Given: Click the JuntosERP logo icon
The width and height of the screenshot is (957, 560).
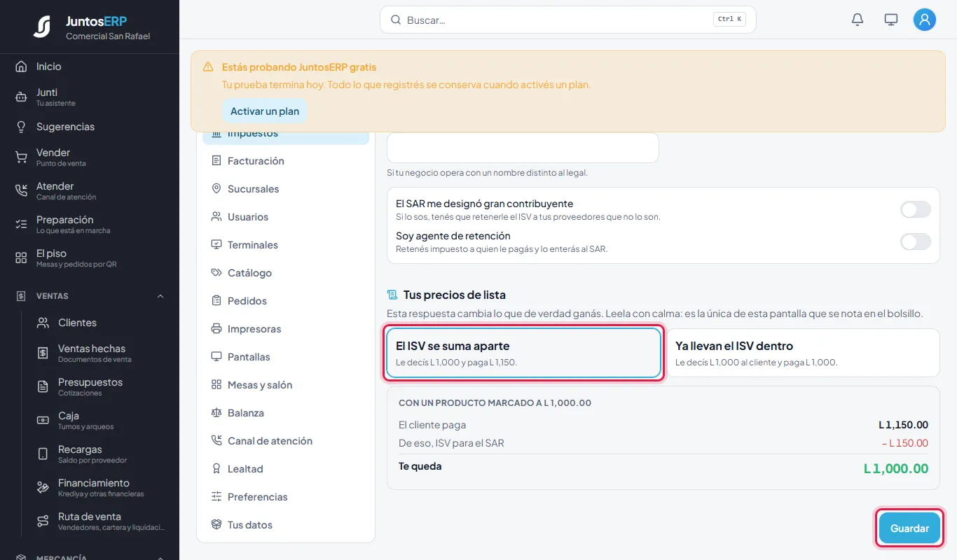Looking at the screenshot, I should 42,27.
